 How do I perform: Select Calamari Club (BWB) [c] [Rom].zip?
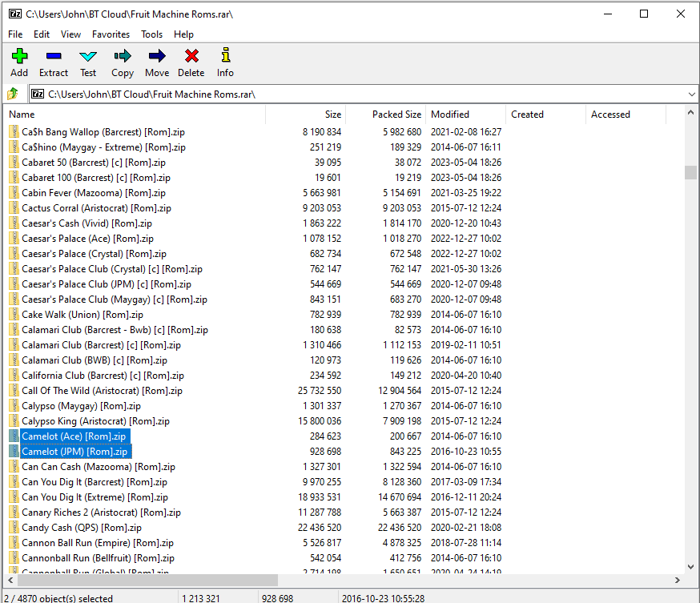[95, 360]
